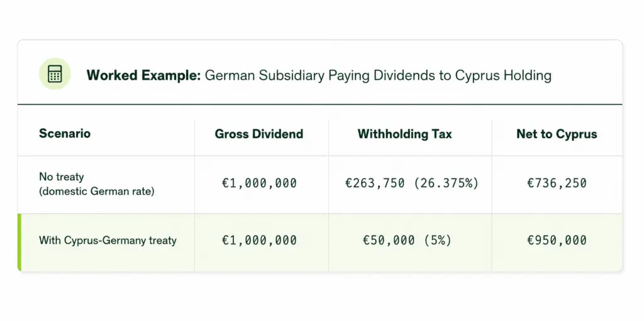This screenshot has width=644, height=321.
Task: Select the Gross Dividend column header
Action: coord(259,134)
